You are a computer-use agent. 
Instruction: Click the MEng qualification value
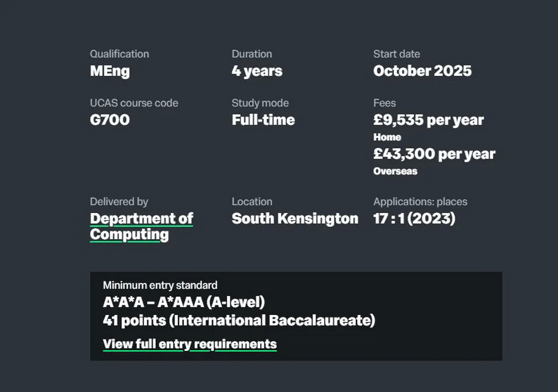110,71
